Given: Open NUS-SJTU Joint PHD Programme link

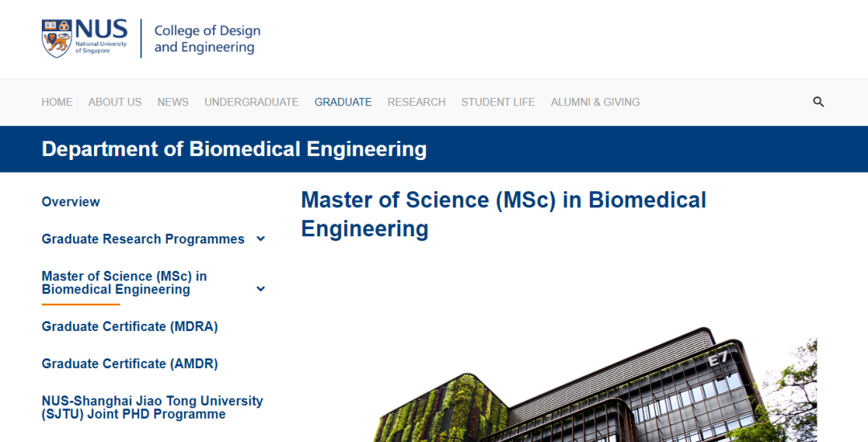Looking at the screenshot, I should 152,407.
